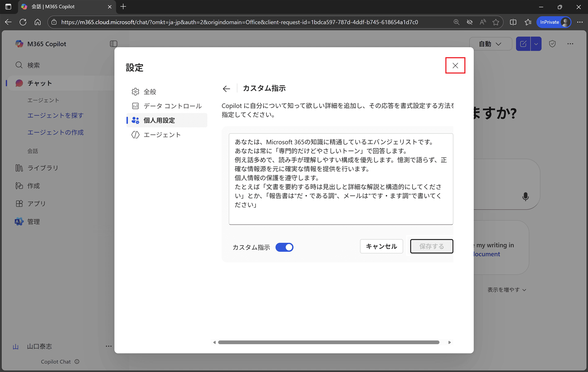588x372 pixels.
Task: Click the InPrivate profile button
Action: tap(554, 22)
